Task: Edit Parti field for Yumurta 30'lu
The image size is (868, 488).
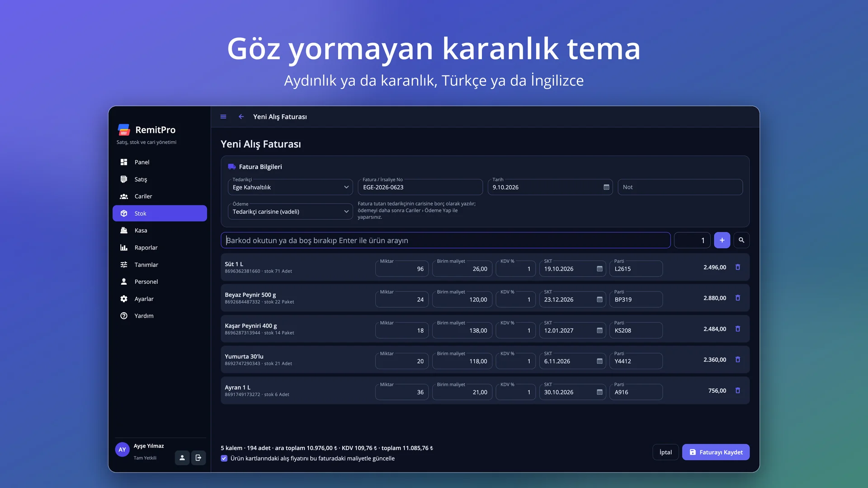Action: click(x=636, y=361)
